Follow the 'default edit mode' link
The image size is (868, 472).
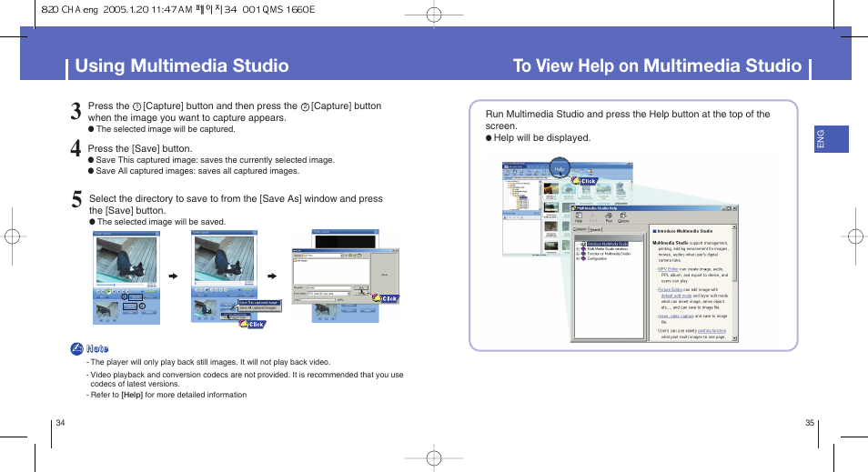coord(676,296)
